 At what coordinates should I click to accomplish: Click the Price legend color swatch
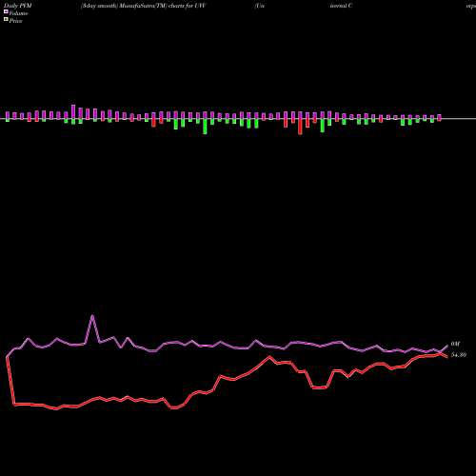[6, 19]
